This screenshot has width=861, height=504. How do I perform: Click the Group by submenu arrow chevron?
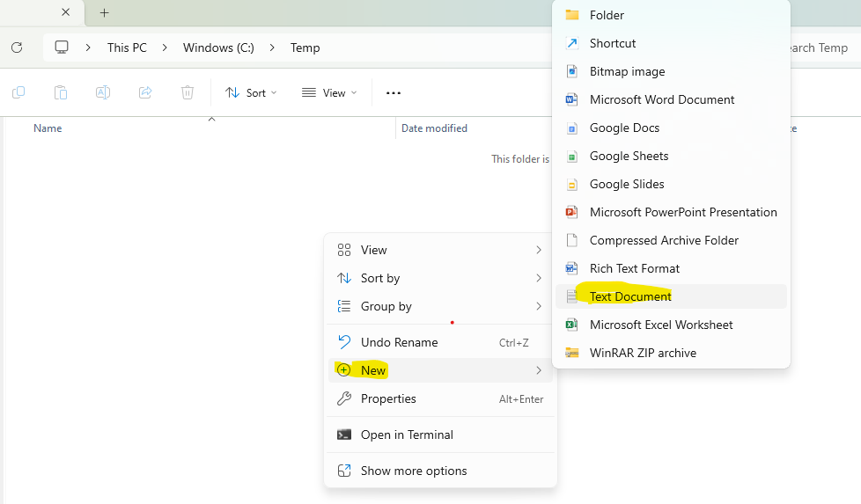(x=539, y=306)
